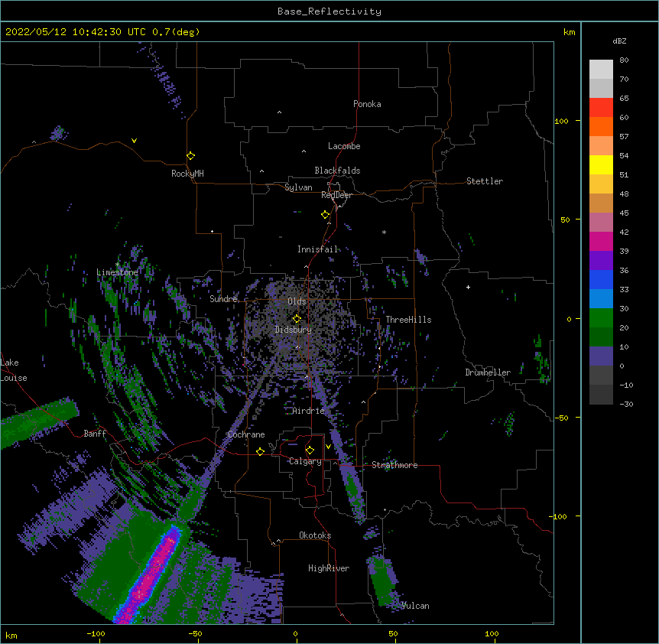This screenshot has height=644, width=659.
Task: Click the Banff label
Action: coord(95,434)
